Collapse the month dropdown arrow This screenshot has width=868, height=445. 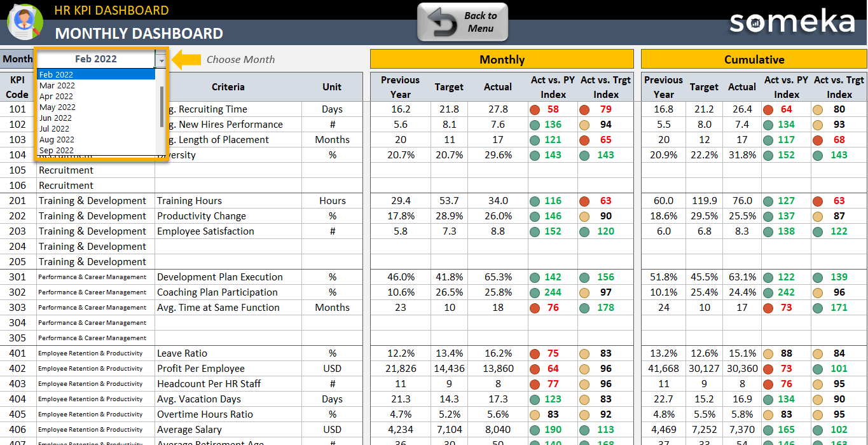(162, 59)
